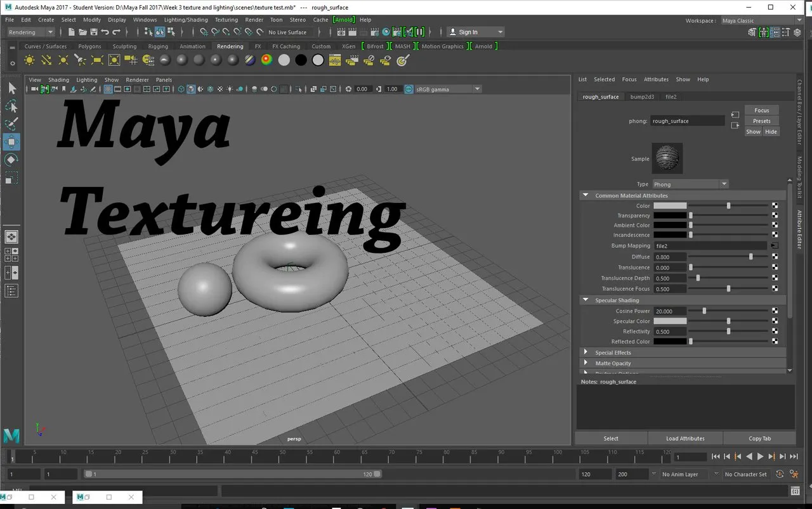Click the go to input connection icon

pyautogui.click(x=735, y=115)
